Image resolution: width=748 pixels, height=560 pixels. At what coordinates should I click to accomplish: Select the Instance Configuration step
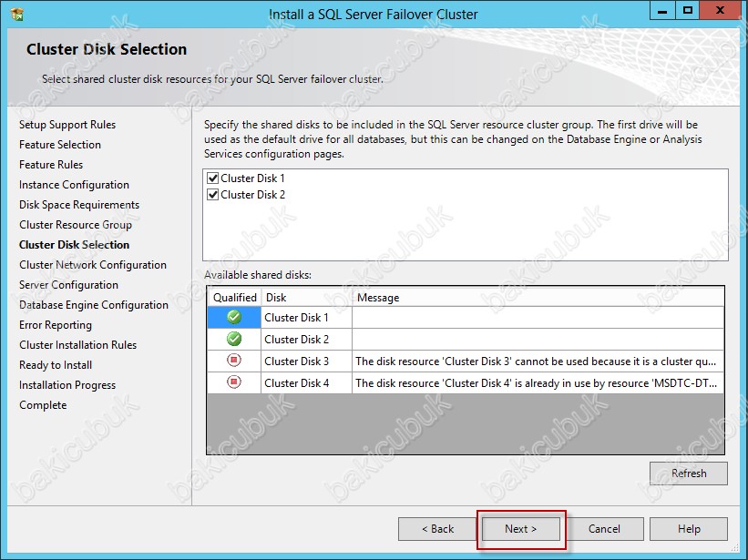tap(74, 185)
